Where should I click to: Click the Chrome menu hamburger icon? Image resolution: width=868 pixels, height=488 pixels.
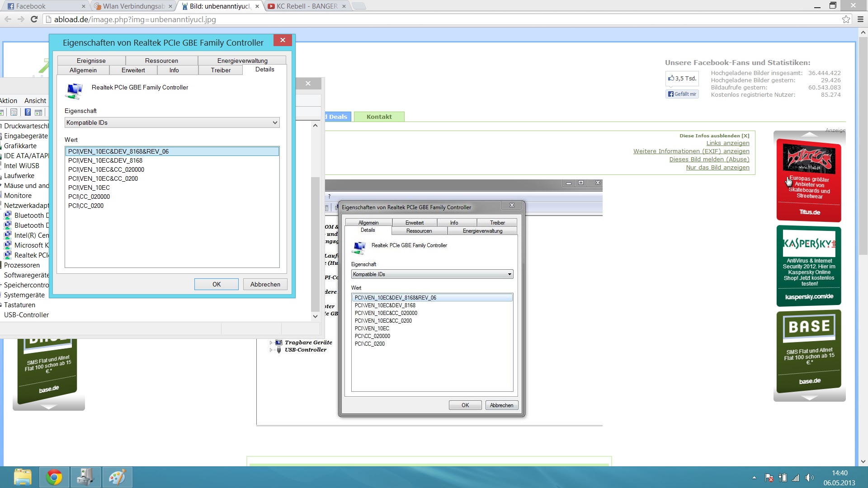tap(860, 19)
